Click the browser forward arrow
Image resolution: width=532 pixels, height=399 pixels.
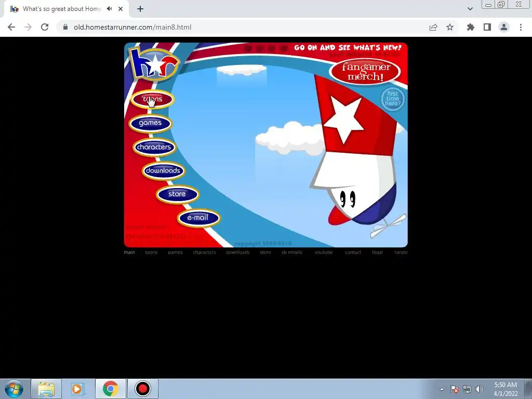(28, 27)
